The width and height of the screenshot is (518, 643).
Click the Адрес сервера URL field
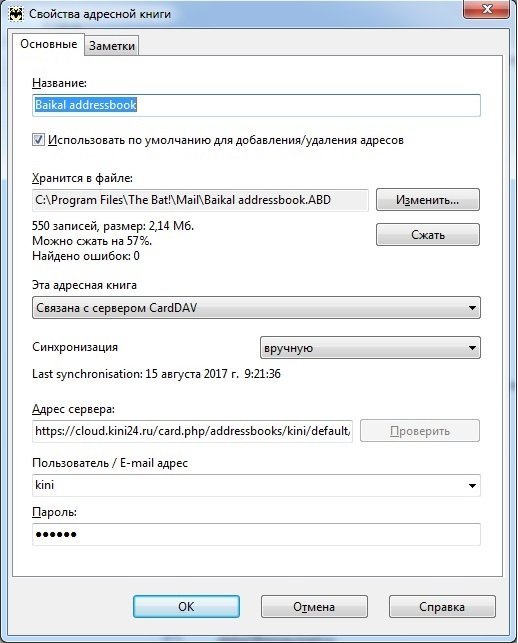pyautogui.click(x=192, y=431)
